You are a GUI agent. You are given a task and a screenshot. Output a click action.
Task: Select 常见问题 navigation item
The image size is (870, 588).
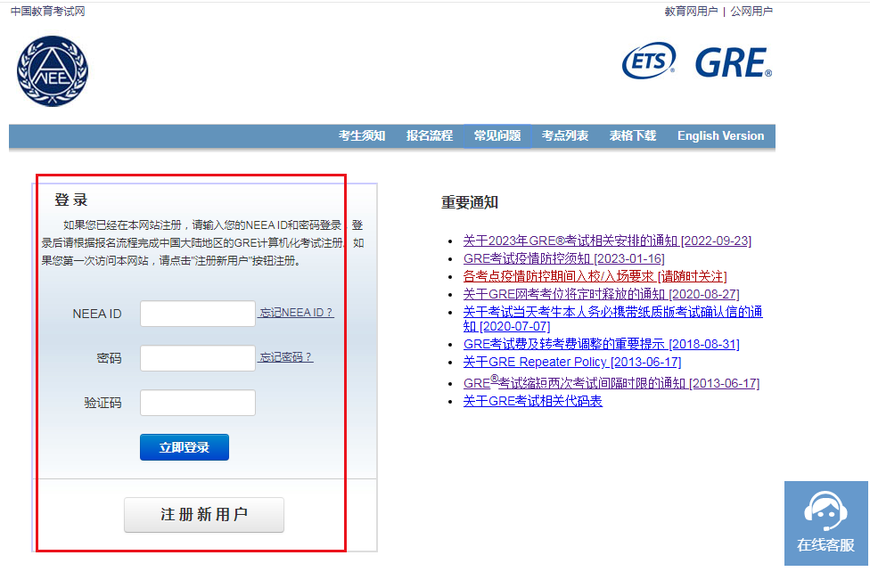tap(497, 136)
